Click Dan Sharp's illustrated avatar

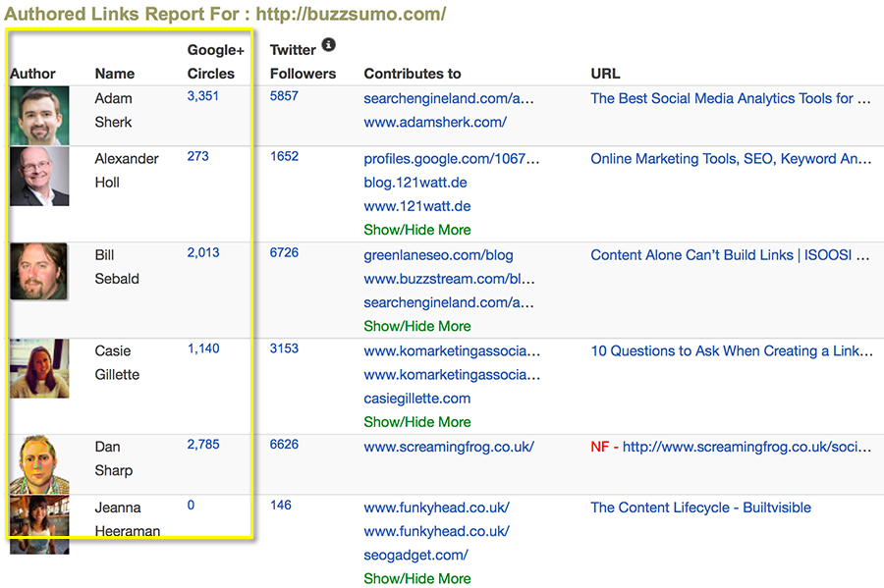click(x=39, y=464)
